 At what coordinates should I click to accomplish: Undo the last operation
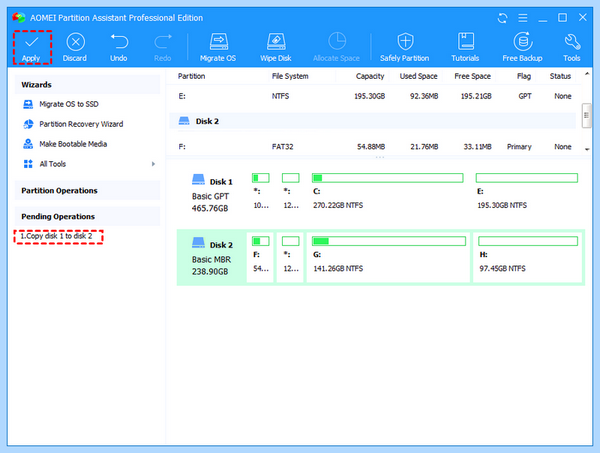click(x=119, y=47)
